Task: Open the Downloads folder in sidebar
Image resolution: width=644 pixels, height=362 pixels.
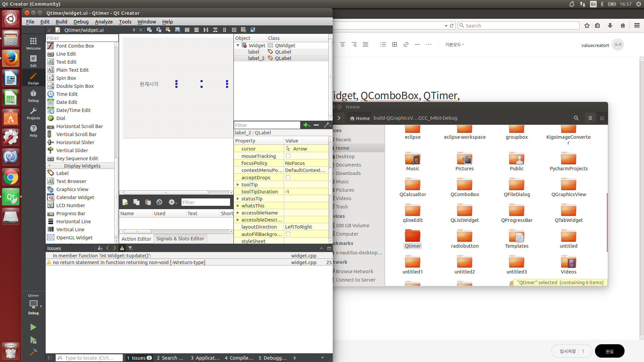Action: [x=348, y=173]
